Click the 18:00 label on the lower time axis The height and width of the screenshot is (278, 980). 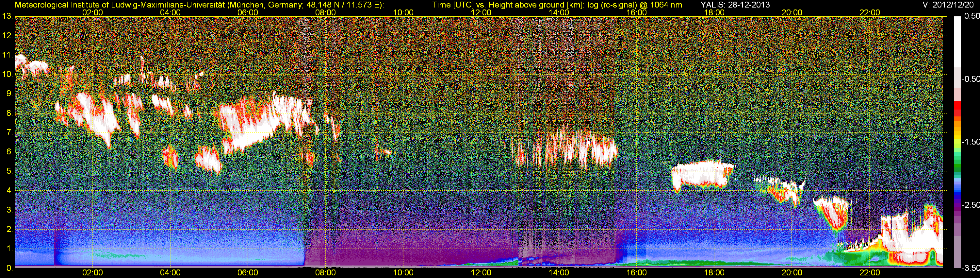714,273
